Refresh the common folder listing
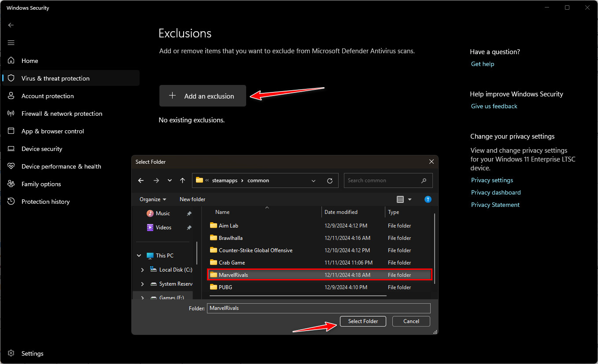The height and width of the screenshot is (364, 598). click(329, 180)
